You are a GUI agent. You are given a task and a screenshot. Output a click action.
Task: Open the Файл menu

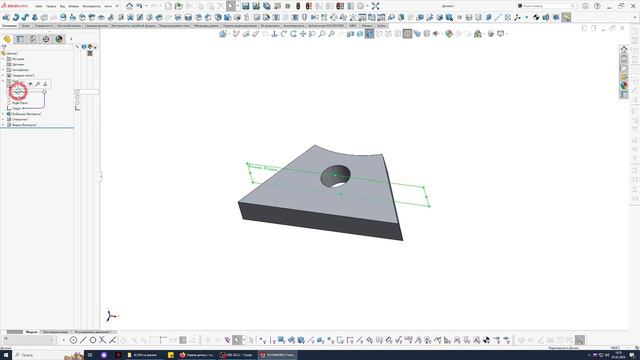(x=38, y=6)
